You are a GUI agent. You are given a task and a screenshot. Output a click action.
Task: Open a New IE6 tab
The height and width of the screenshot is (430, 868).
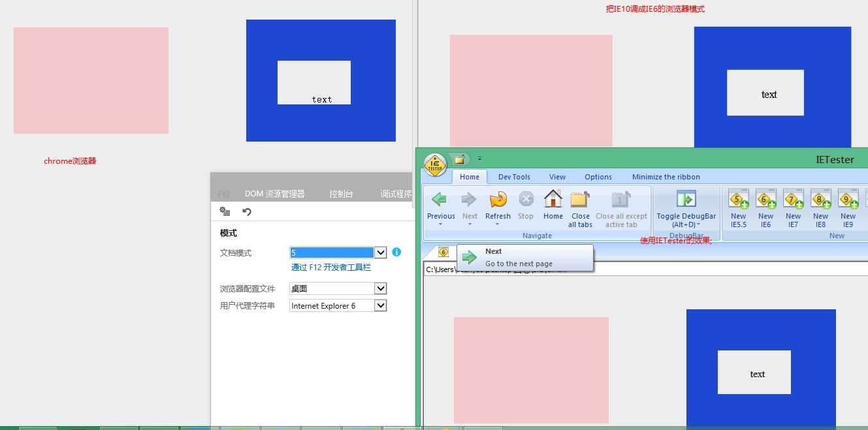[766, 200]
